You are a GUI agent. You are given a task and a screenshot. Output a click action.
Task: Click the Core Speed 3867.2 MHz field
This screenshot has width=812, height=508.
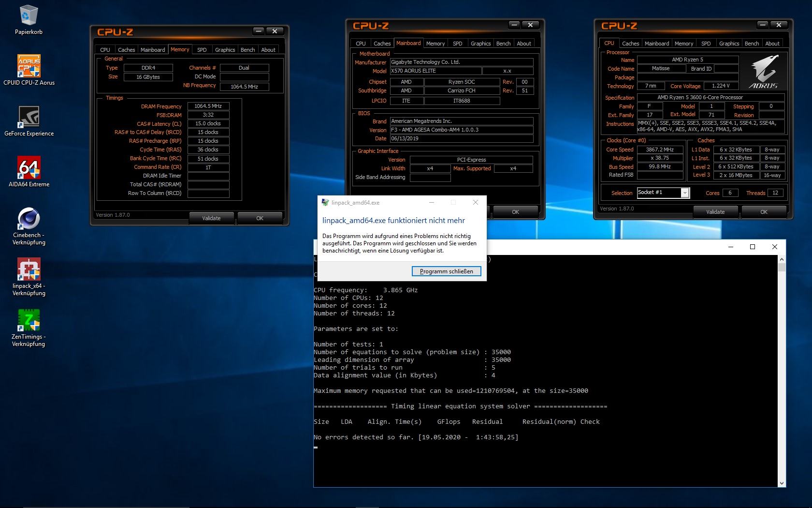660,149
